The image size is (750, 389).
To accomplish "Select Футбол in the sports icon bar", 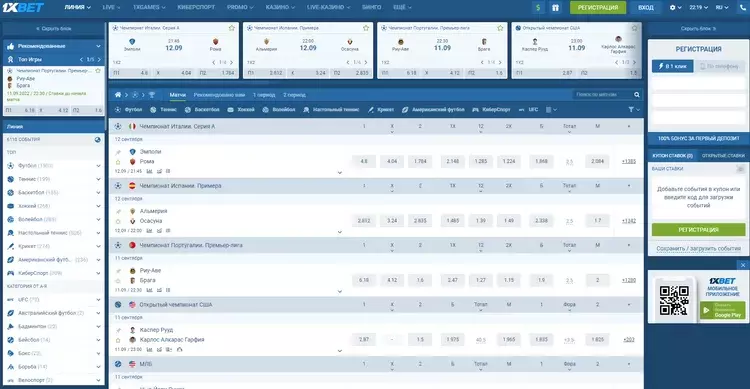I will coord(128,110).
